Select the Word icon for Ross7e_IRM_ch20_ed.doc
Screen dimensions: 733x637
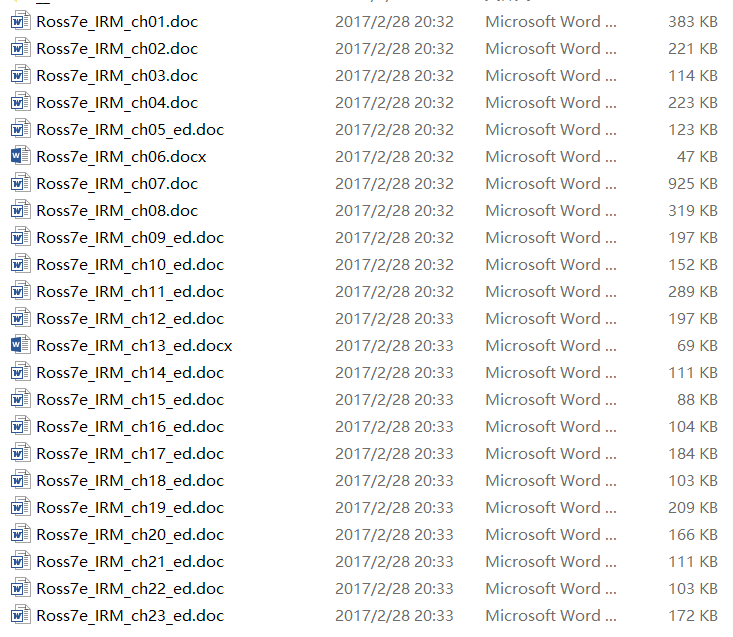[x=21, y=535]
